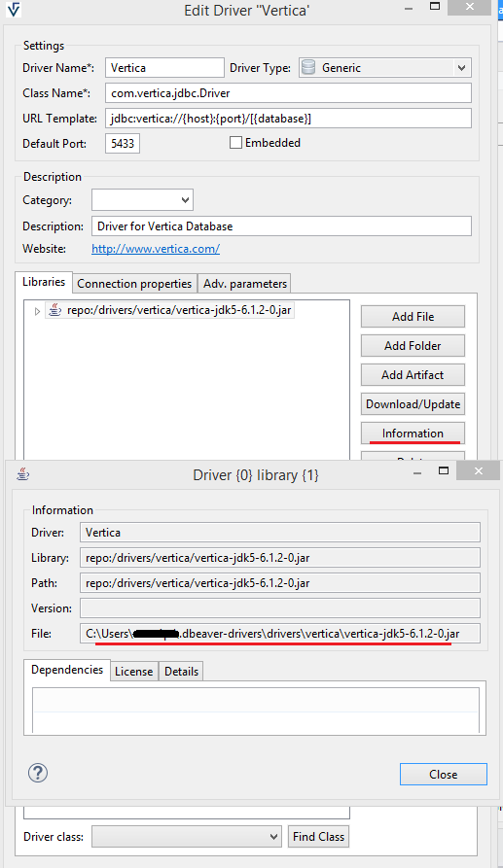Viewport: 503px width, 868px height.
Task: Click the URL Template input field
Action: 288,119
